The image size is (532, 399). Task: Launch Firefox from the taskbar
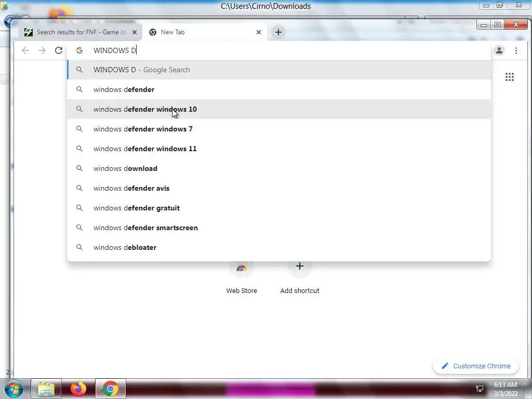(78, 389)
